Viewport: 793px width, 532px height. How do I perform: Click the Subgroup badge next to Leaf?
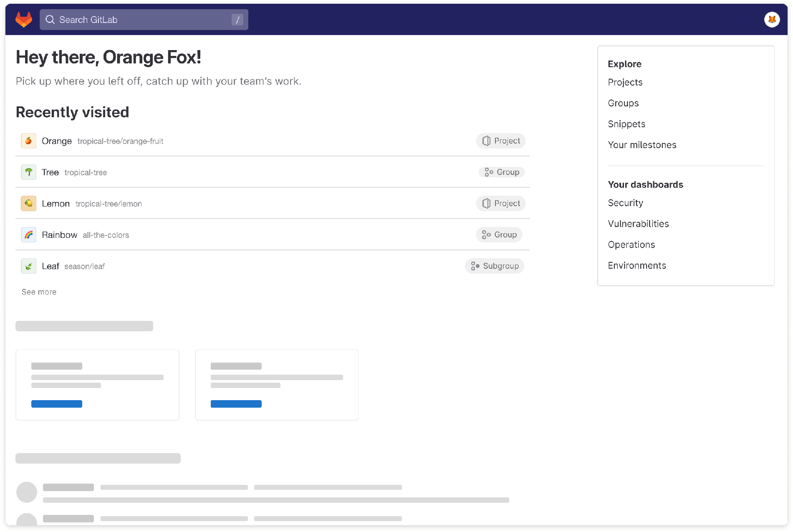[x=494, y=266]
